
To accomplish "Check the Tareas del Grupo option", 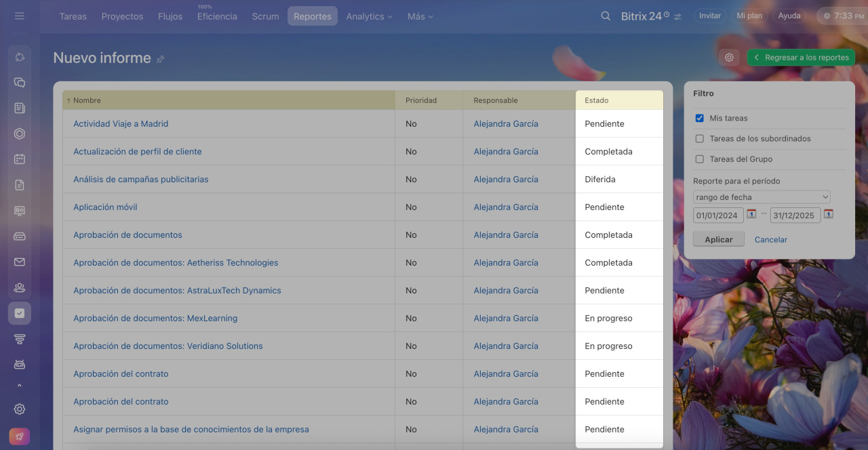I will [x=700, y=159].
